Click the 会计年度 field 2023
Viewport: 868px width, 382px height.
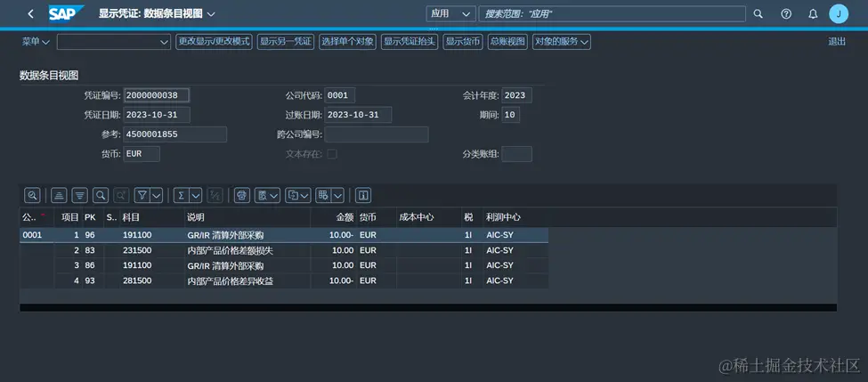click(516, 95)
